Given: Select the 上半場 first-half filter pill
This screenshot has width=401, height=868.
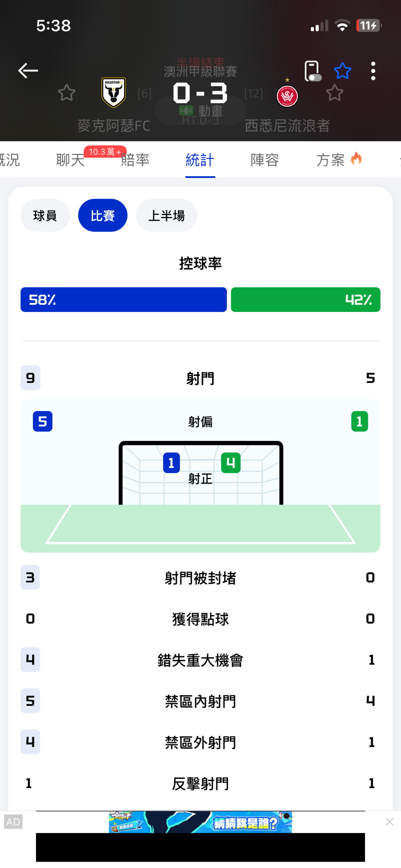Looking at the screenshot, I should click(x=166, y=215).
